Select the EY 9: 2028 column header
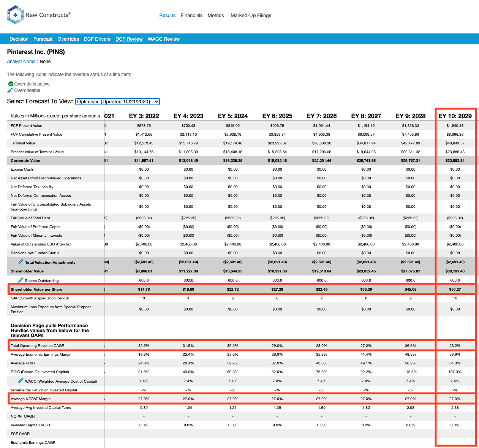 pos(411,116)
